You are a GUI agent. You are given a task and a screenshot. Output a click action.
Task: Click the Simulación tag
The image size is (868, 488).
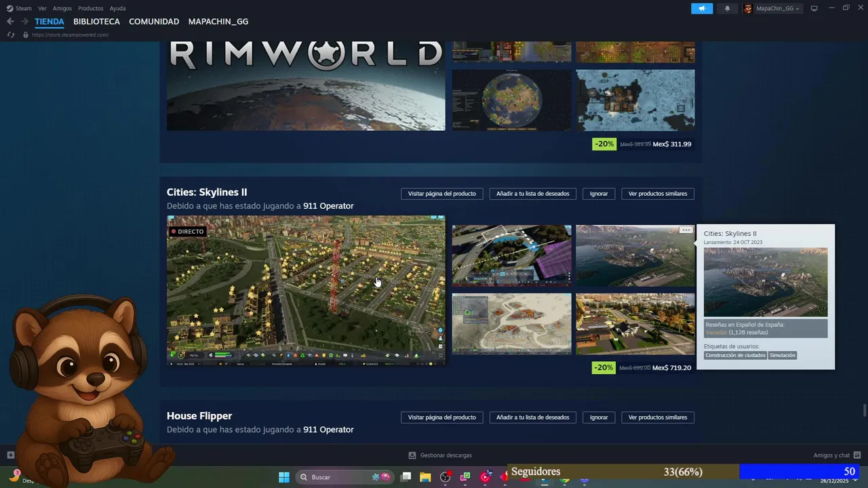pos(783,355)
